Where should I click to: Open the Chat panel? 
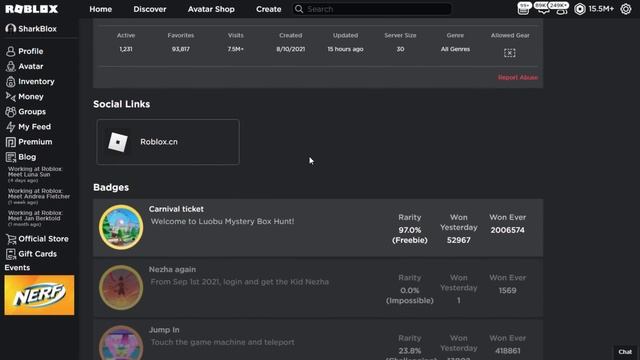[625, 352]
